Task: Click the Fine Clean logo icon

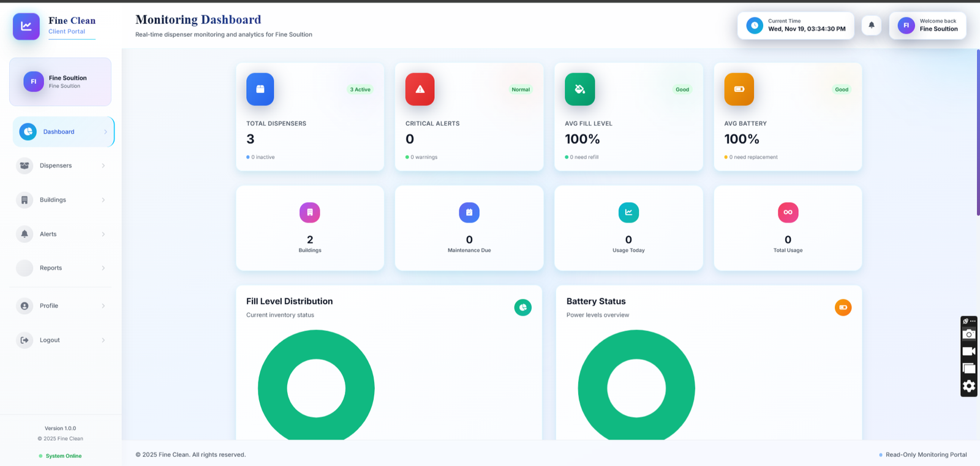Action: coord(26,26)
